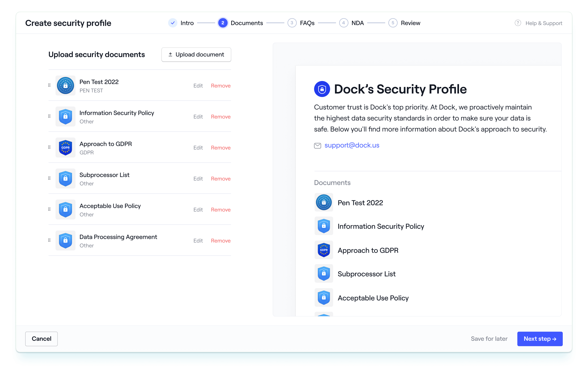The image size is (588, 368).
Task: Click the Help & Support question mark icon
Action: tap(517, 23)
